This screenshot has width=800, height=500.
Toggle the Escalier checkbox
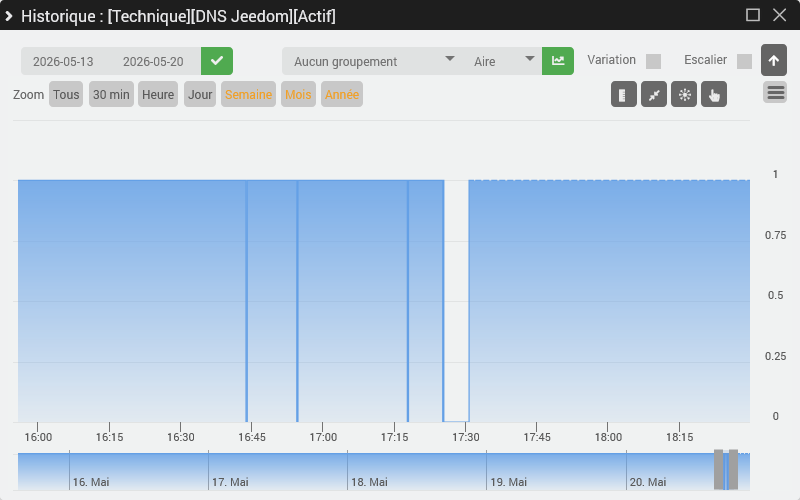pyautogui.click(x=744, y=61)
